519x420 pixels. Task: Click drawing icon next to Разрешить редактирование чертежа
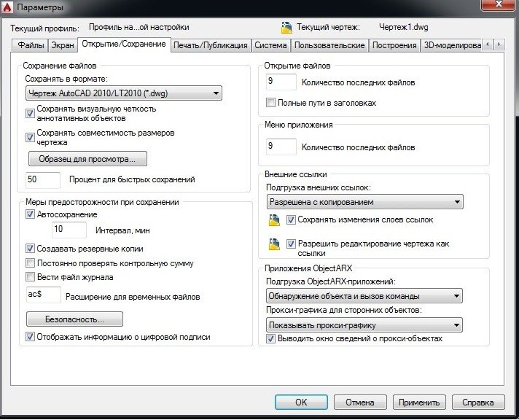pyautogui.click(x=274, y=244)
